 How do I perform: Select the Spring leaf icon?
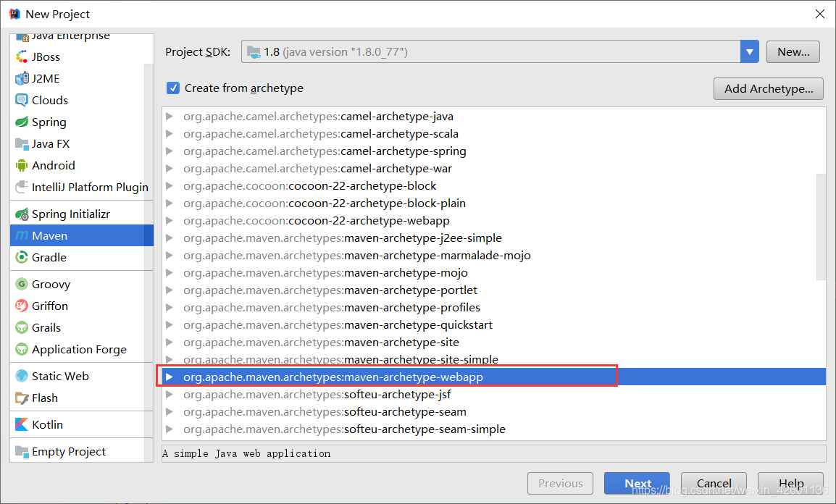click(x=22, y=122)
